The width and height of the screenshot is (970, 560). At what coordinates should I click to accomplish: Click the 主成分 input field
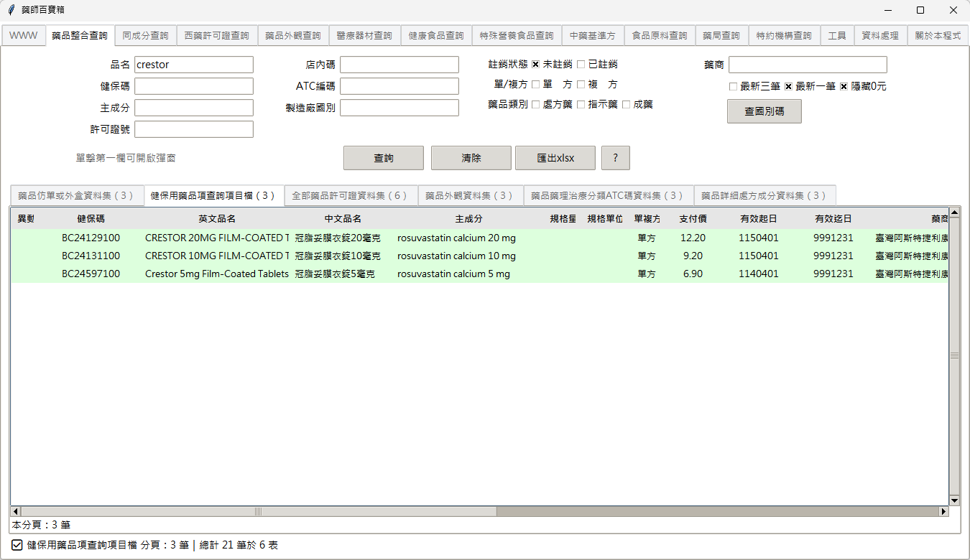coord(194,108)
